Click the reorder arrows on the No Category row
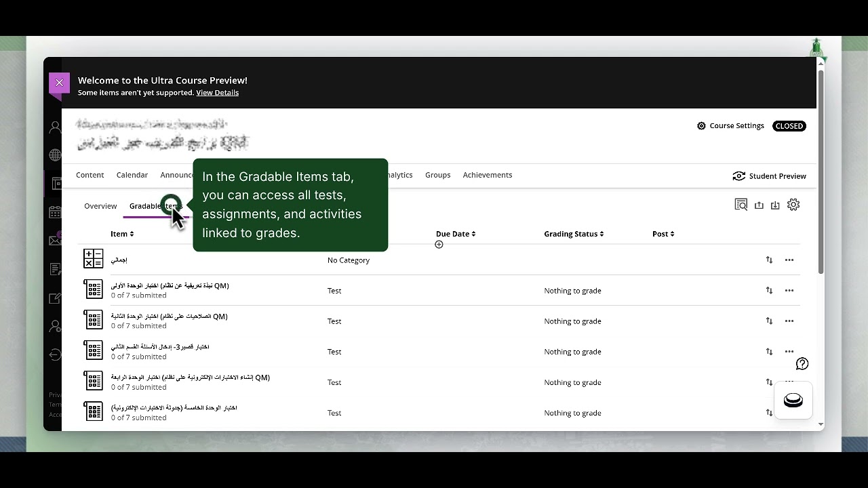Screen dimensions: 868x488 tap(769, 260)
